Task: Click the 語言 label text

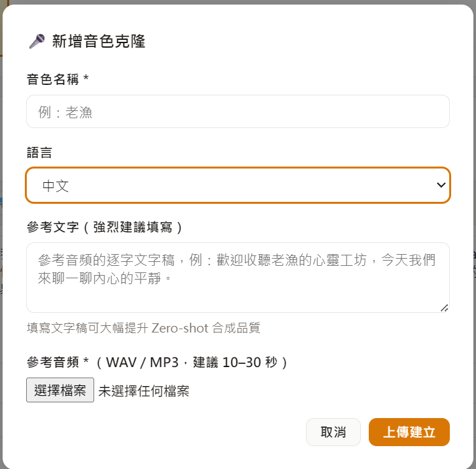Action: pyautogui.click(x=39, y=153)
